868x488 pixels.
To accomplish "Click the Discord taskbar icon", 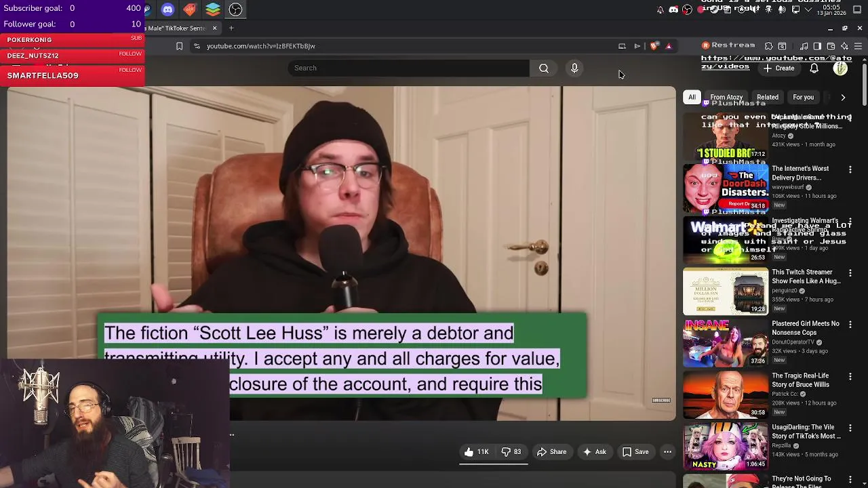I will tap(167, 9).
